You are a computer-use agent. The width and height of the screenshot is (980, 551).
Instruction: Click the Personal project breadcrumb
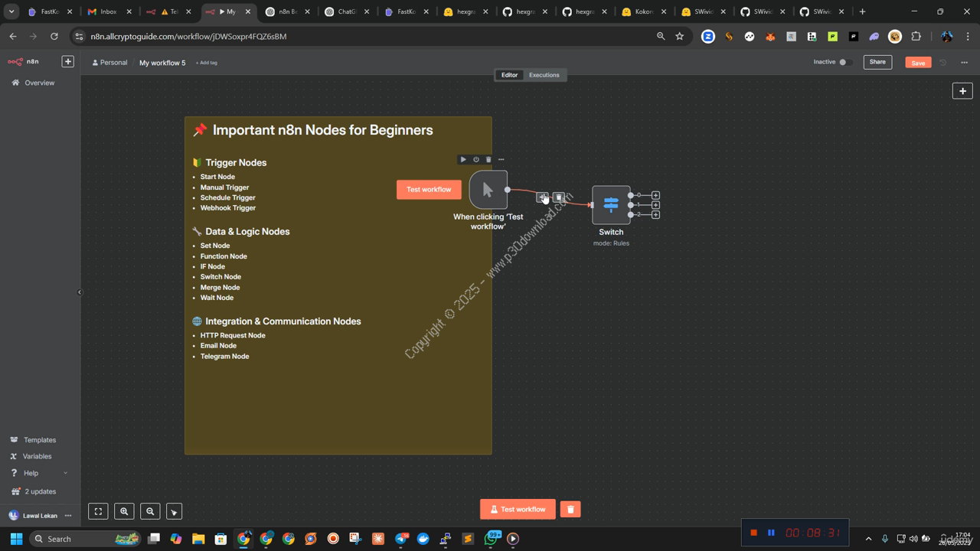tap(109, 63)
